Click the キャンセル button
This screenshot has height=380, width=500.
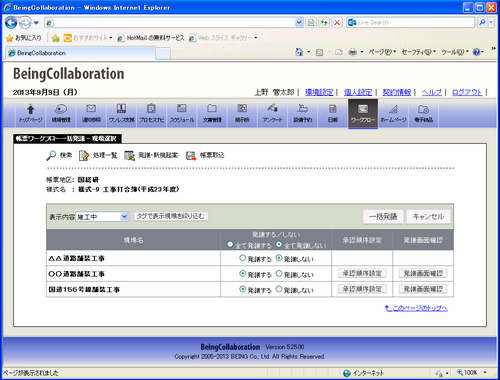[428, 217]
